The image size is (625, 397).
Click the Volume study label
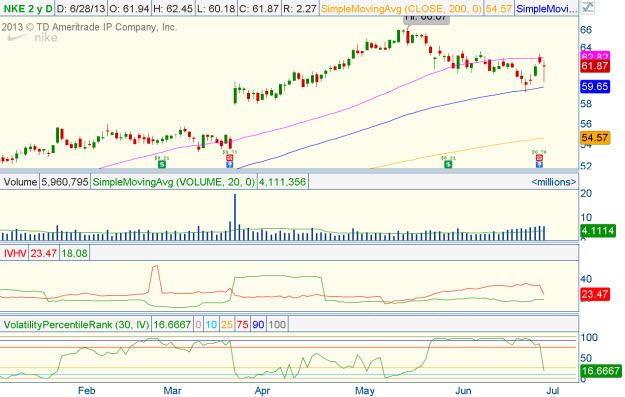click(x=20, y=182)
